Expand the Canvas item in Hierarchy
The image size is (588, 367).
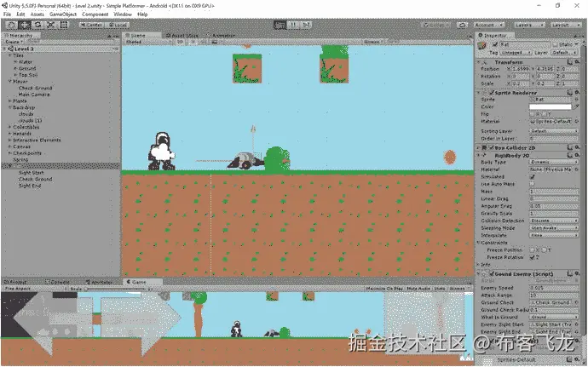(x=10, y=146)
